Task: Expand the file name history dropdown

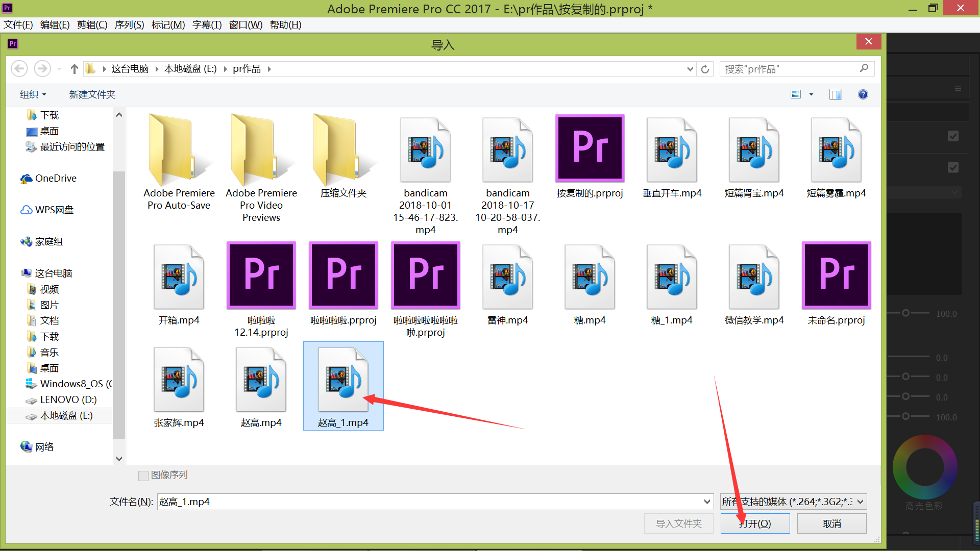Action: 707,502
